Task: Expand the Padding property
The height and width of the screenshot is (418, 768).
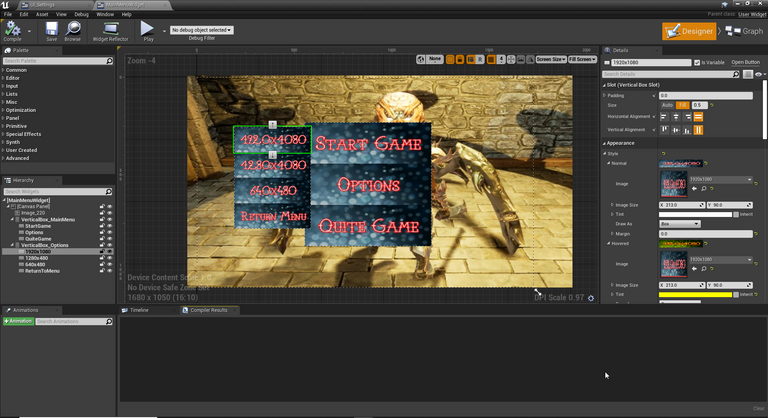Action: click(604, 96)
